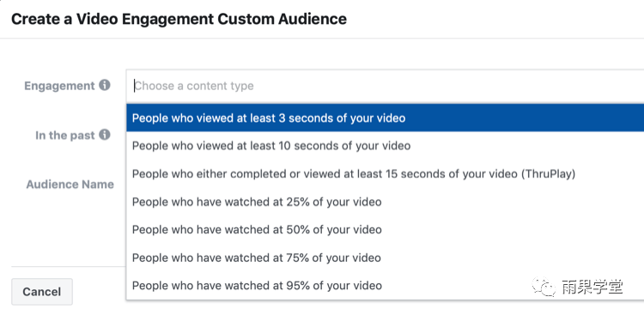Click the divider line under the dialog title
This screenshot has height=315, width=644.
pyautogui.click(x=322, y=39)
